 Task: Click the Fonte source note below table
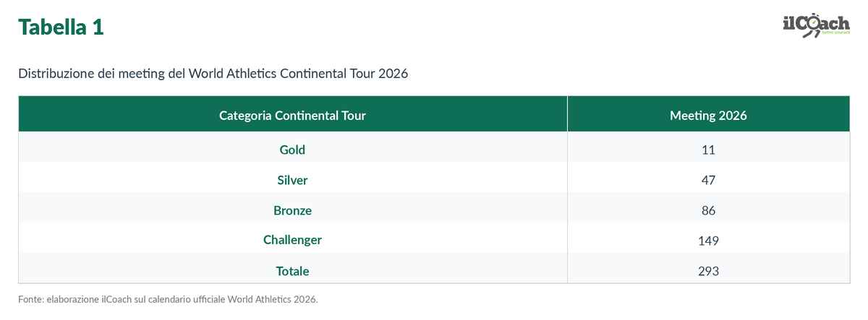click(x=168, y=299)
